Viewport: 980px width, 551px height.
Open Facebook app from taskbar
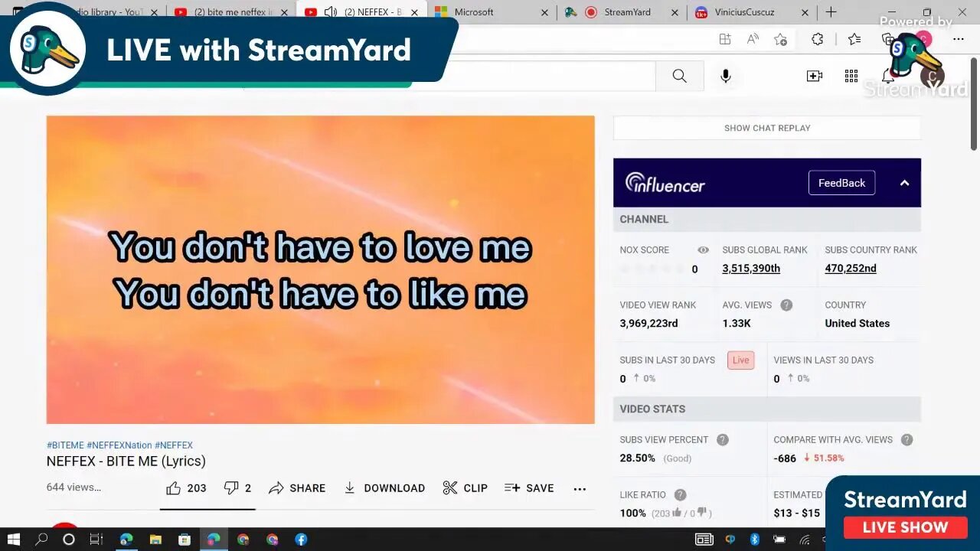pyautogui.click(x=301, y=540)
